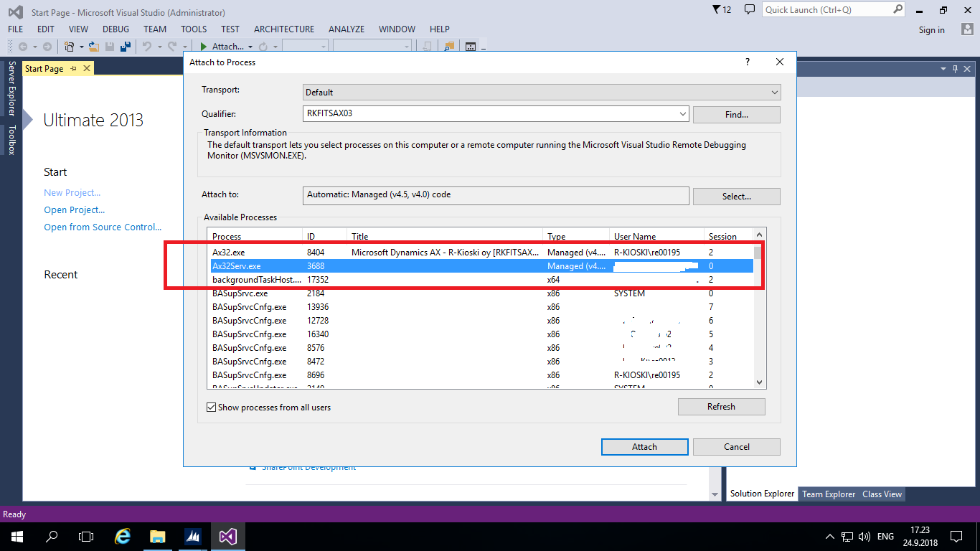This screenshot has height=551, width=980.
Task: Click the Visual Studio taskbar icon
Action: click(227, 536)
